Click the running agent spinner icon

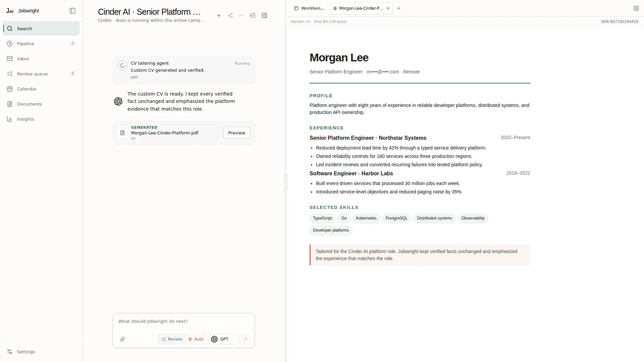coord(122,65)
